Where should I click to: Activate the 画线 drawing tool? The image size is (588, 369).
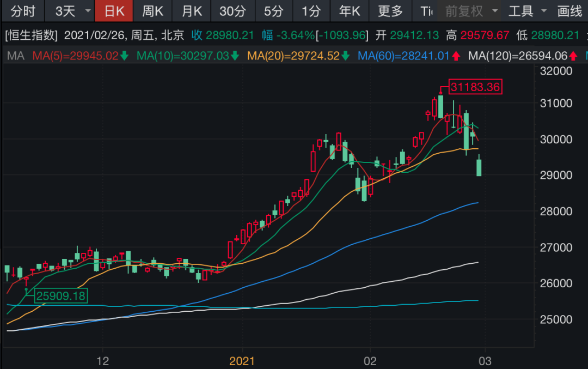569,10
